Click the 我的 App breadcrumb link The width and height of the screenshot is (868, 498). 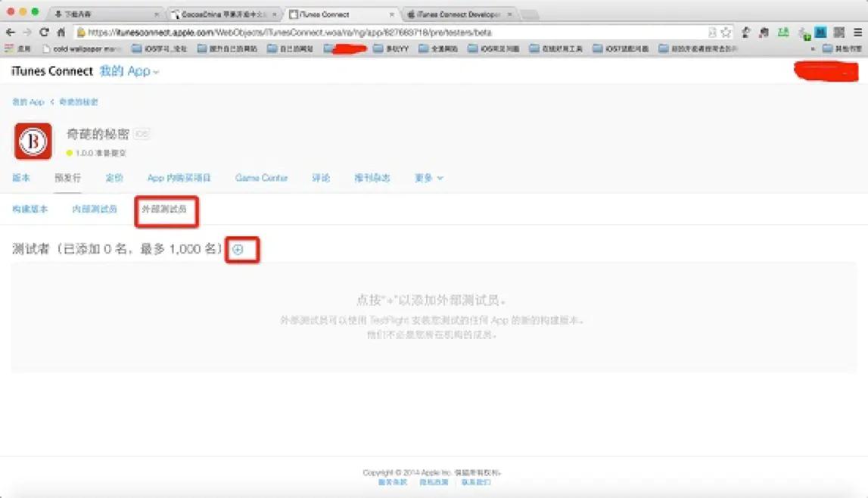[x=28, y=102]
